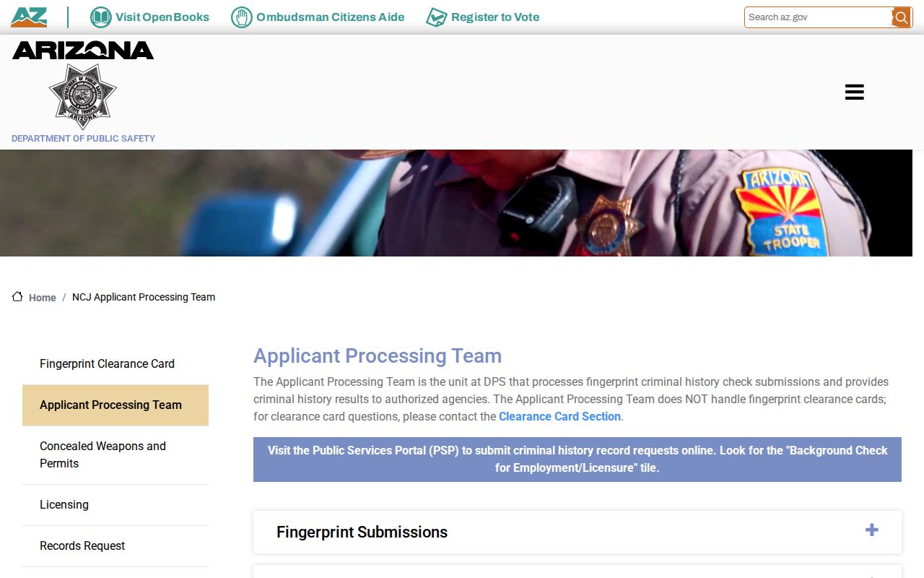Click the NCJ Applicant Processing Team breadcrumb
This screenshot has width=924, height=578.
144,297
